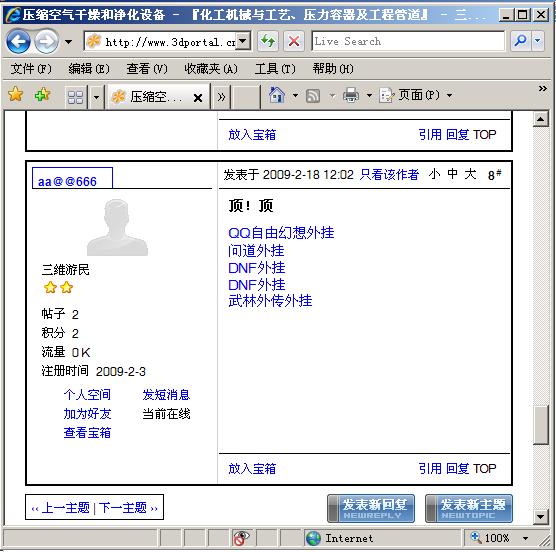Expand the address bar dropdown arrow
The image size is (556, 552).
(243, 41)
